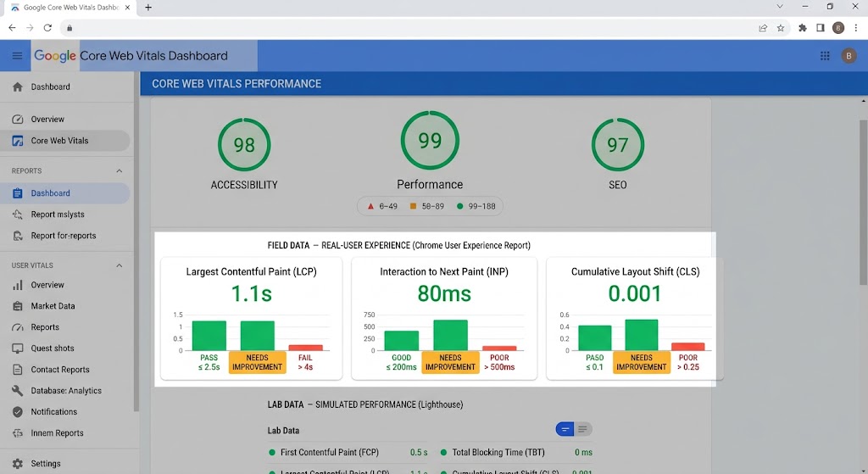Bookmark this page with the star icon

(781, 28)
